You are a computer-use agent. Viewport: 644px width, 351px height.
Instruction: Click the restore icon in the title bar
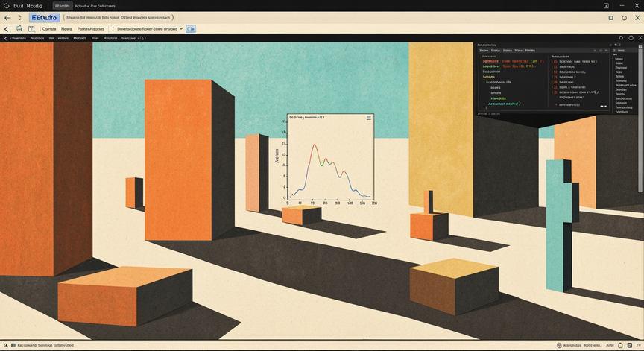click(606, 6)
